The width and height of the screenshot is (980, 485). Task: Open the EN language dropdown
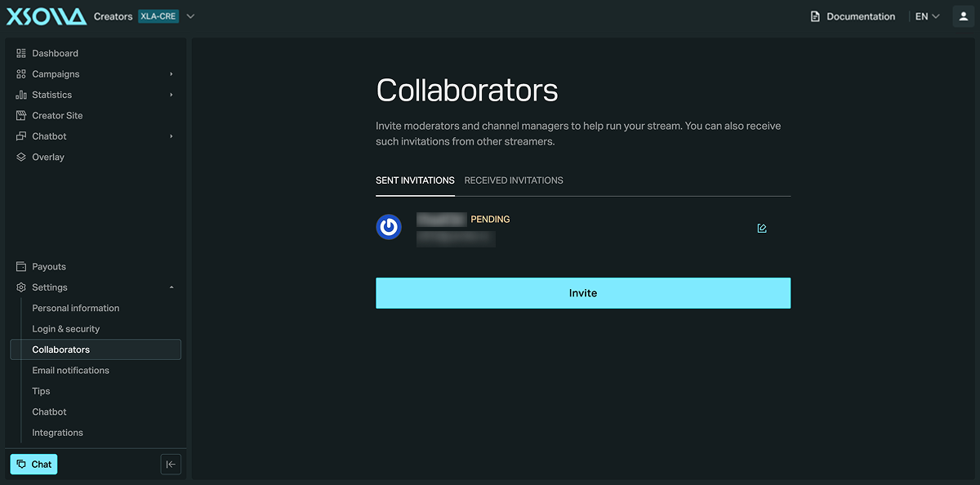pyautogui.click(x=927, y=16)
